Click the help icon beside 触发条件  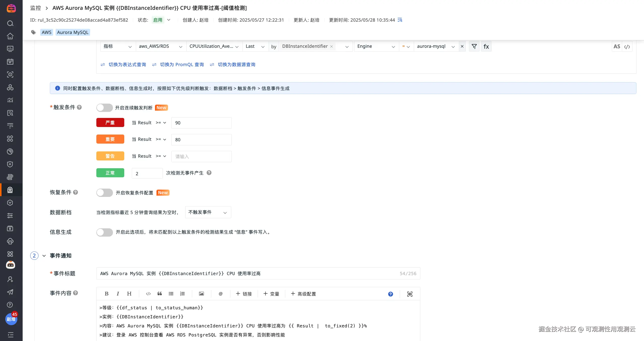click(x=79, y=107)
